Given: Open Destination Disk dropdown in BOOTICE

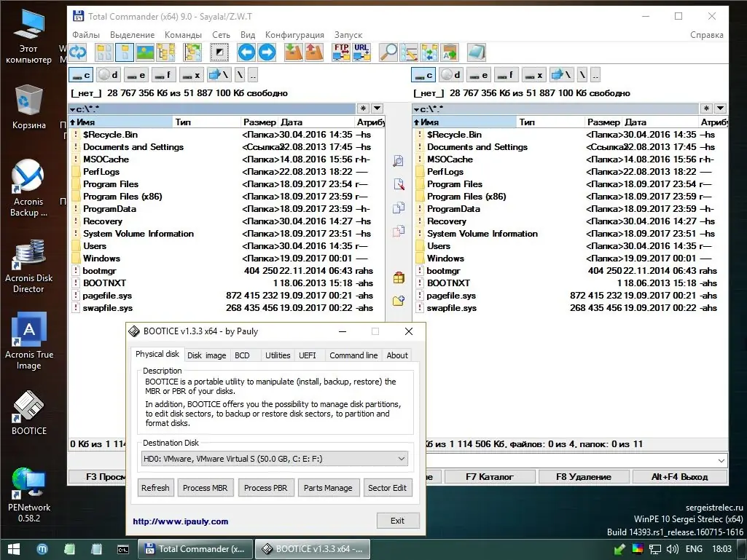Looking at the screenshot, I should tap(275, 459).
